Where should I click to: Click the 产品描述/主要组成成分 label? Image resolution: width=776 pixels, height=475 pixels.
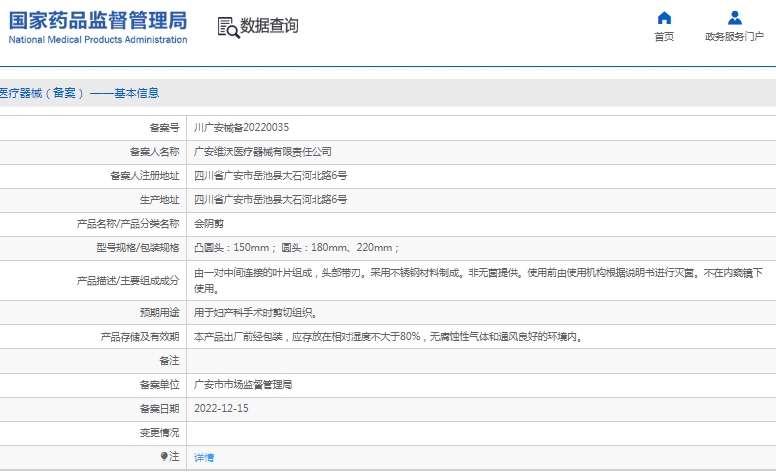(128, 281)
